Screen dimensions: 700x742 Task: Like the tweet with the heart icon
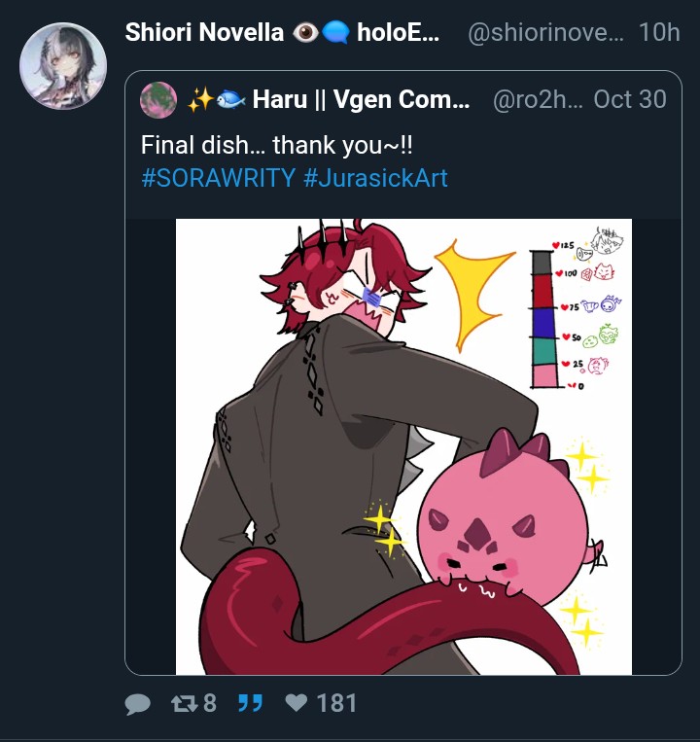pos(297,703)
